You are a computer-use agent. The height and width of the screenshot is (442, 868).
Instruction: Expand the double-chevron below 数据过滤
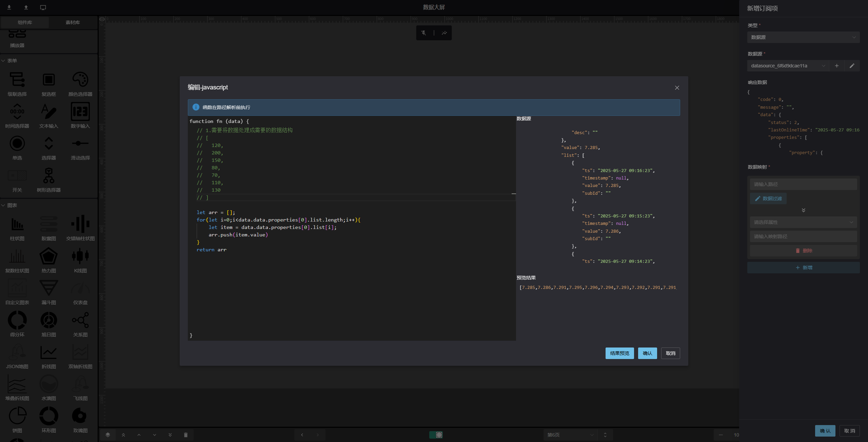click(x=803, y=210)
